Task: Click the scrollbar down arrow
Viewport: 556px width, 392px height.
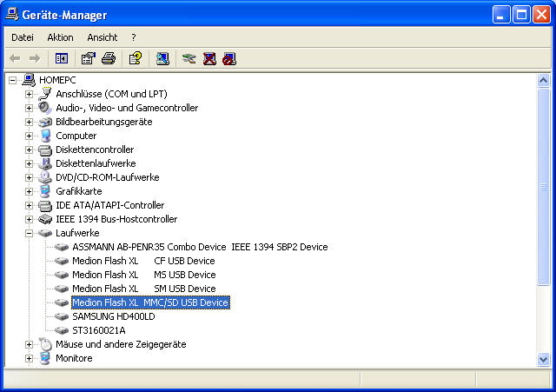Action: pos(543,360)
